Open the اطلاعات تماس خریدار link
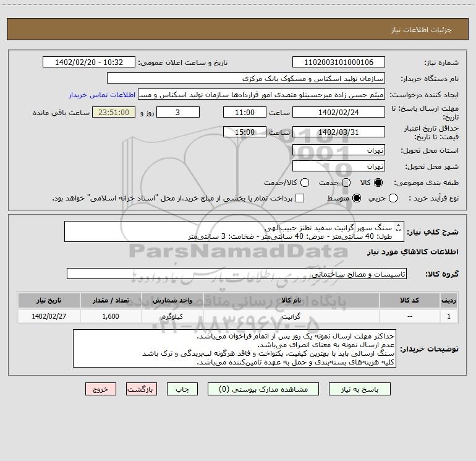 [x=102, y=95]
